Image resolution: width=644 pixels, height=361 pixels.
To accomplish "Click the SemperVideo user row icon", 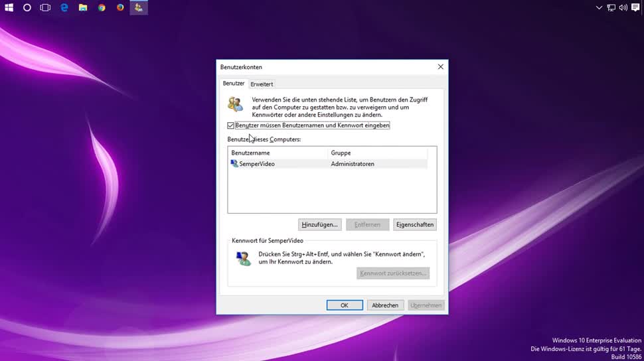I will tap(234, 163).
